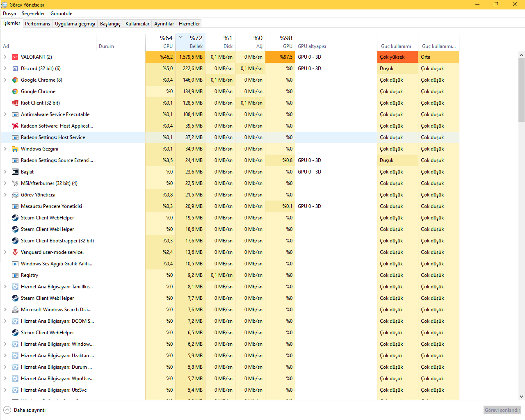525x420 pixels.
Task: Switch to the Hizmetler tab
Action: [189, 24]
